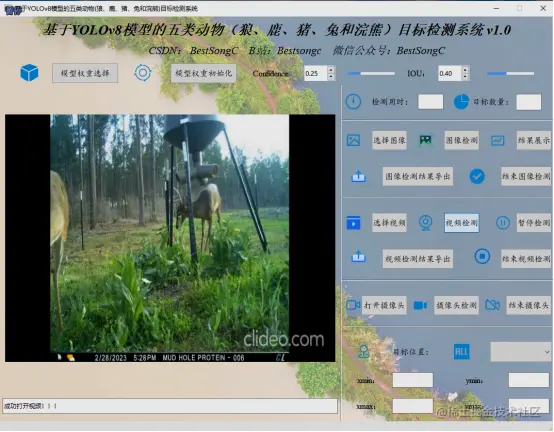The image size is (554, 432).
Task: Decrease the IOU value with down arrow
Action: (x=465, y=77)
